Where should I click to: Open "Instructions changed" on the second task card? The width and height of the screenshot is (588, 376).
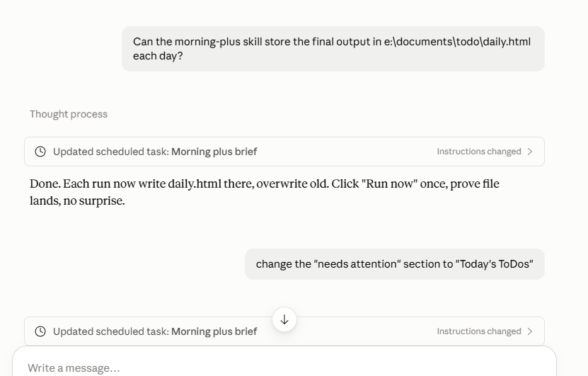(479, 331)
